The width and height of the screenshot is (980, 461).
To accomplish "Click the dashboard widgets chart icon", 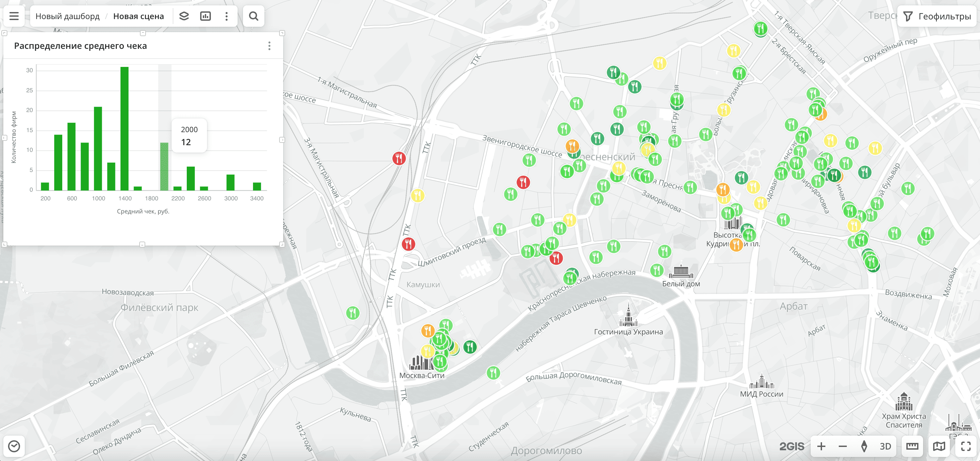I will (x=206, y=16).
